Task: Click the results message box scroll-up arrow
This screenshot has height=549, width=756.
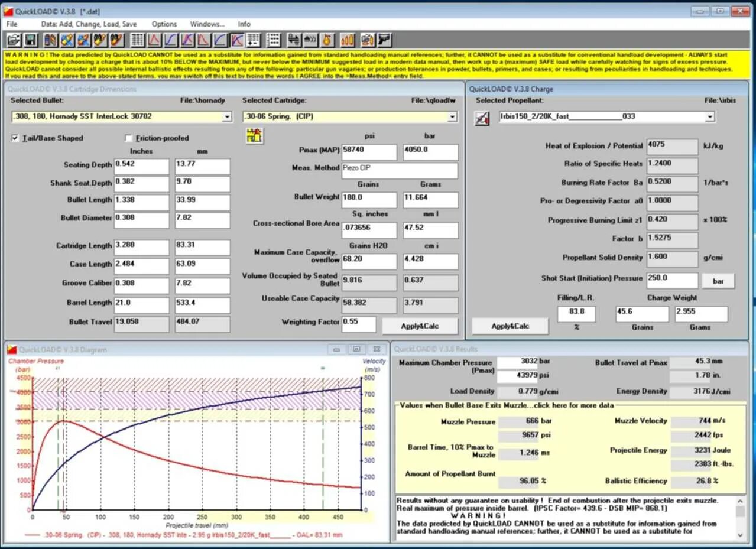Action: pos(741,501)
